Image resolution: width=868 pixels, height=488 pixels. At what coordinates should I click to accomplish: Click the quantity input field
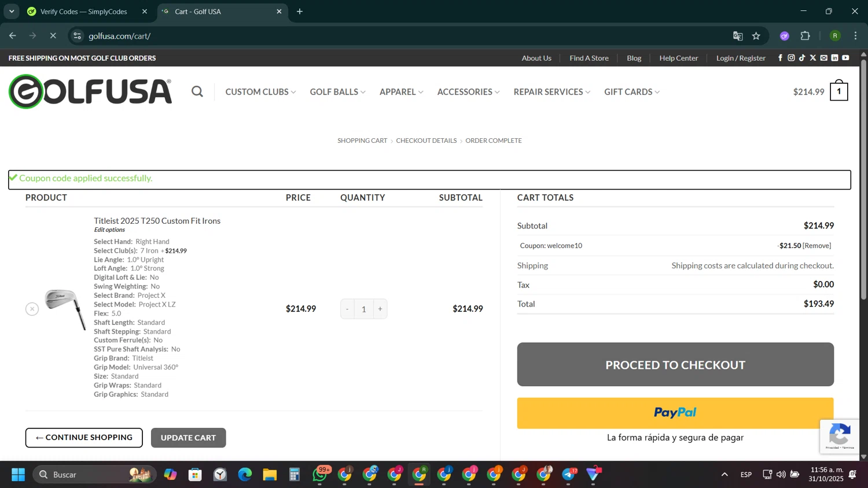coord(363,309)
